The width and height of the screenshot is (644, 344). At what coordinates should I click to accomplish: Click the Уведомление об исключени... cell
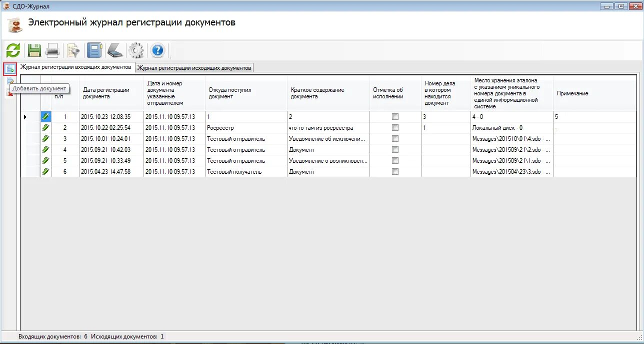328,138
